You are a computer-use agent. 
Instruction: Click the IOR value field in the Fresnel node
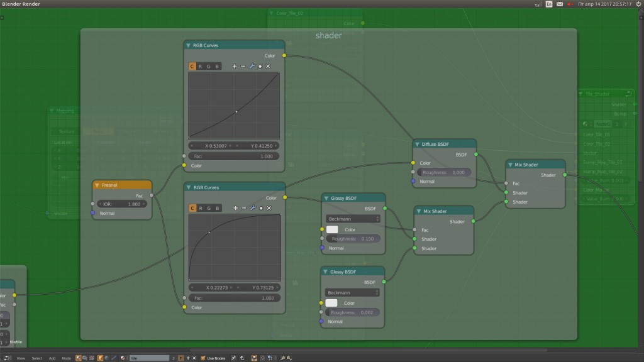click(121, 204)
